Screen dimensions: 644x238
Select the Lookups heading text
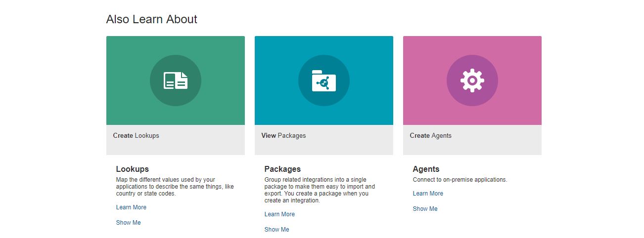tap(133, 169)
